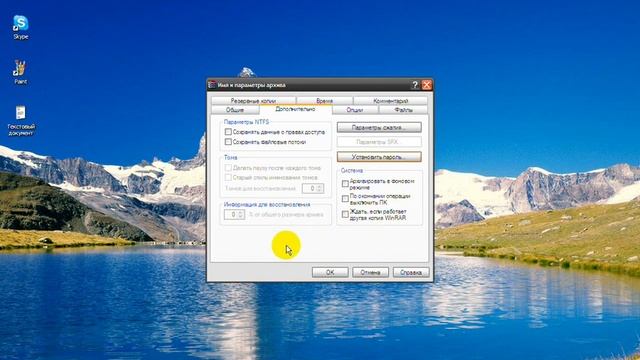Screen dimensions: 640x360
Task: Click the Установить пароль button
Action: click(x=379, y=157)
